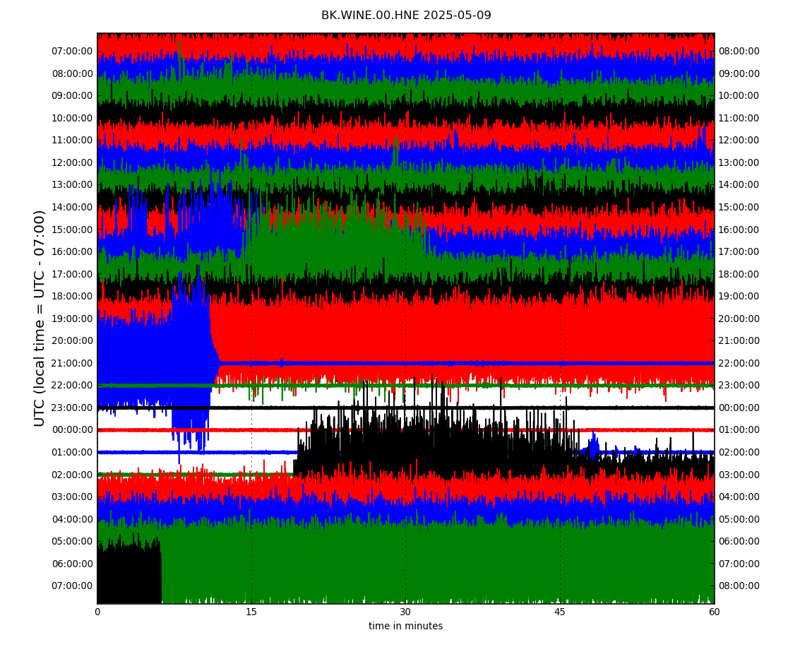Viewport: 812px width, 671px height.
Task: Click the 07:00:00 local-time label on right axis
Action: click(x=739, y=564)
